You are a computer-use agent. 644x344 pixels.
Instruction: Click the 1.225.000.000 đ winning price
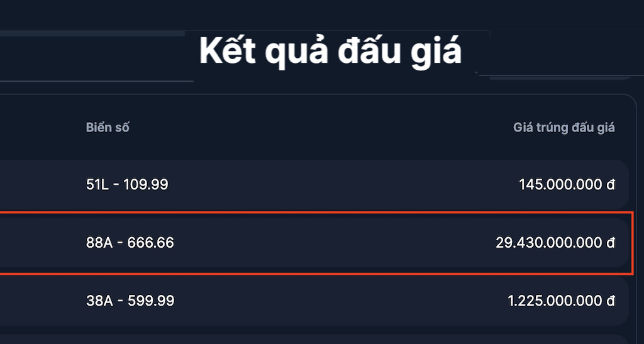pyautogui.click(x=555, y=301)
